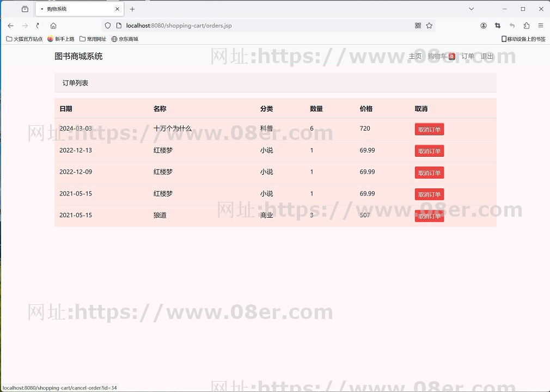Open the recent browsing view icon

click(25, 9)
